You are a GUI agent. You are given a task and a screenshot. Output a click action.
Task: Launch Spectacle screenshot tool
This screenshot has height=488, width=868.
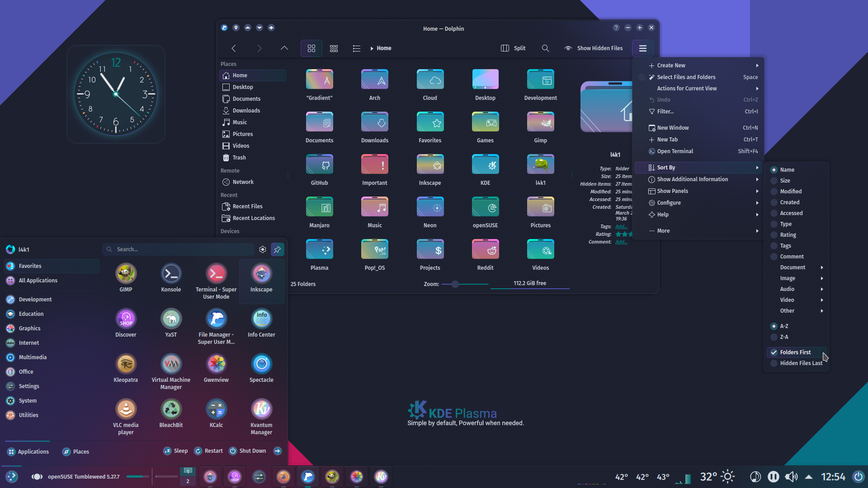(x=261, y=368)
